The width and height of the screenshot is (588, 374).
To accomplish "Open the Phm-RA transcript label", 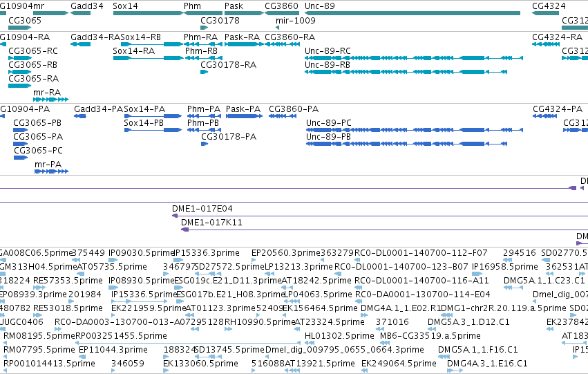I will click(200, 37).
